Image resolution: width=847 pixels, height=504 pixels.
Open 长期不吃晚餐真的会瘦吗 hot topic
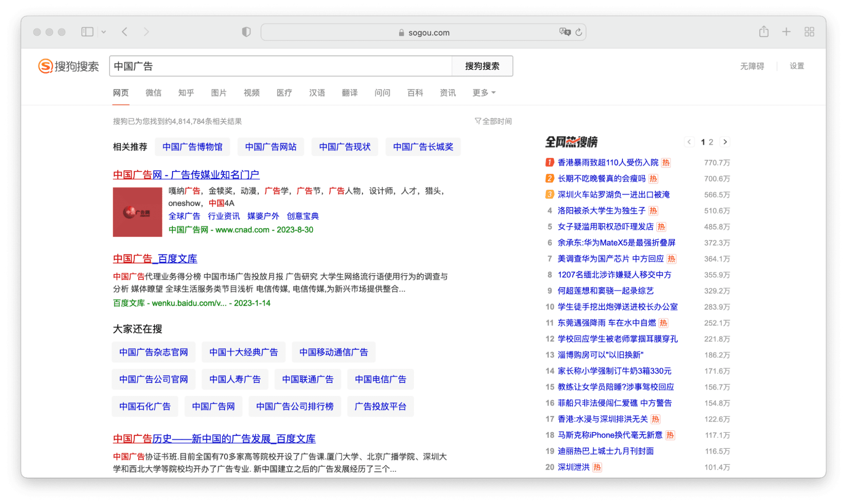coord(602,179)
